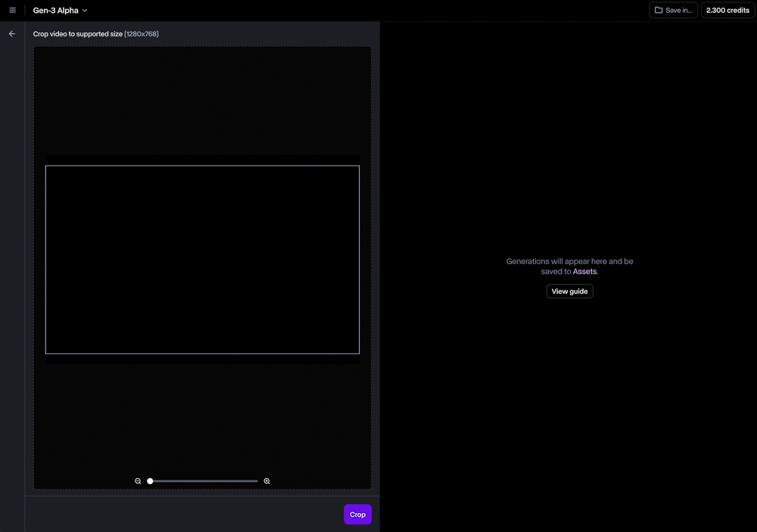Open the hamburger menu icon

click(x=12, y=11)
